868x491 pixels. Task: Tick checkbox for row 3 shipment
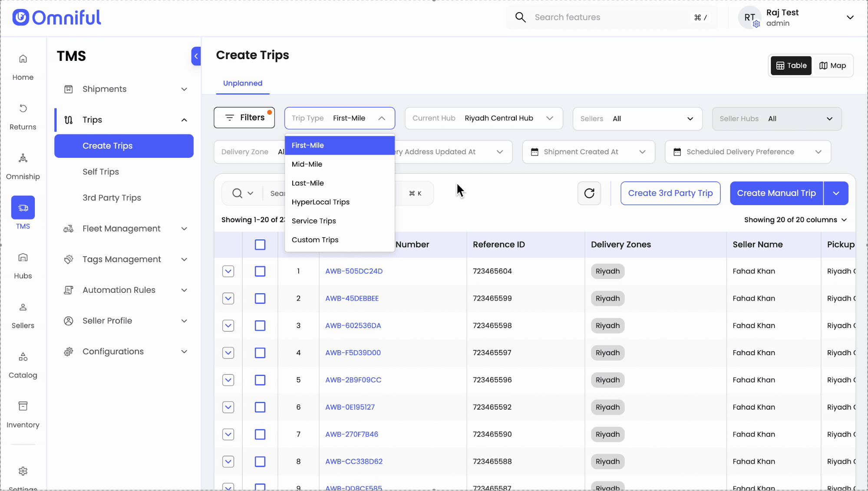(260, 325)
